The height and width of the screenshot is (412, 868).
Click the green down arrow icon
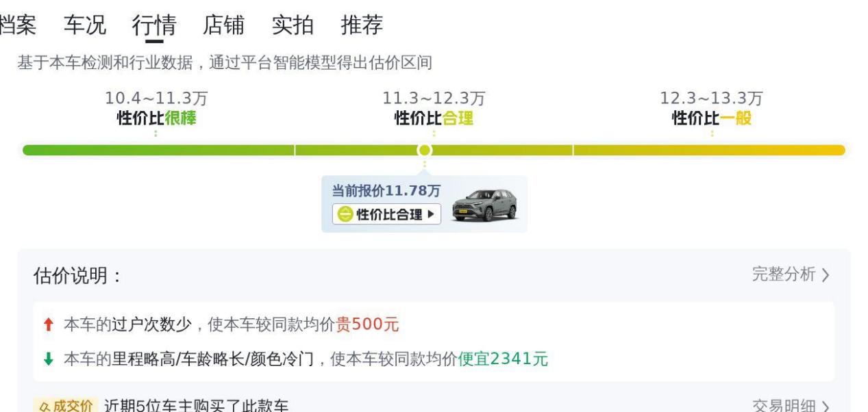coord(47,359)
